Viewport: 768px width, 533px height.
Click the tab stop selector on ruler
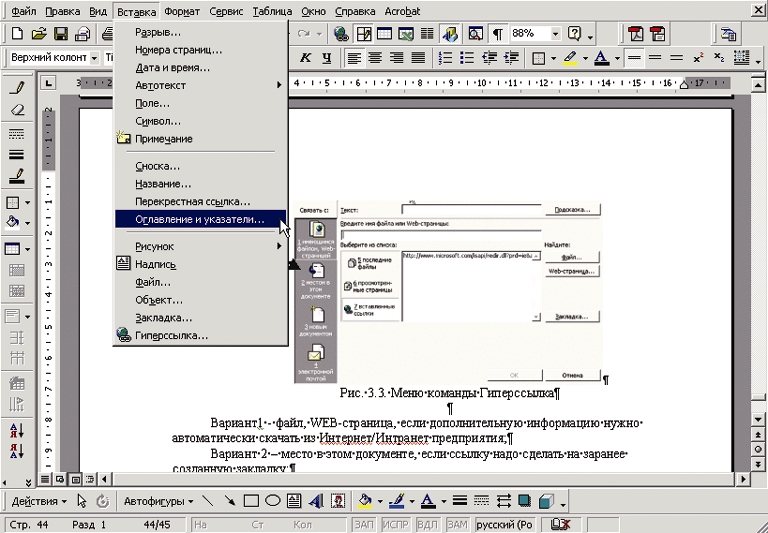(x=48, y=83)
